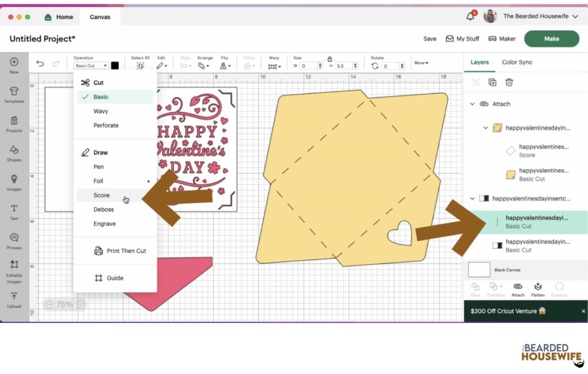Collapse the Attach group in Layers
Viewport: 588px width, 374px height.
click(473, 104)
